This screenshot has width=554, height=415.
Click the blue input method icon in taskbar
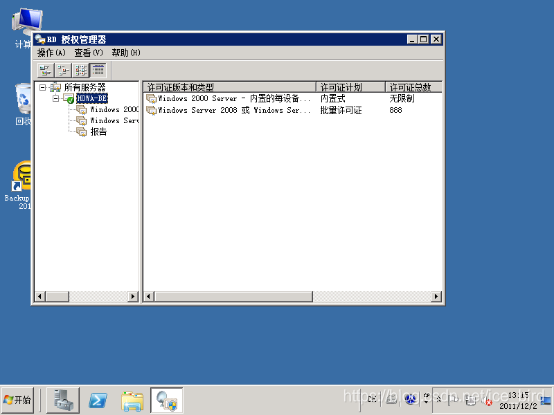410,399
